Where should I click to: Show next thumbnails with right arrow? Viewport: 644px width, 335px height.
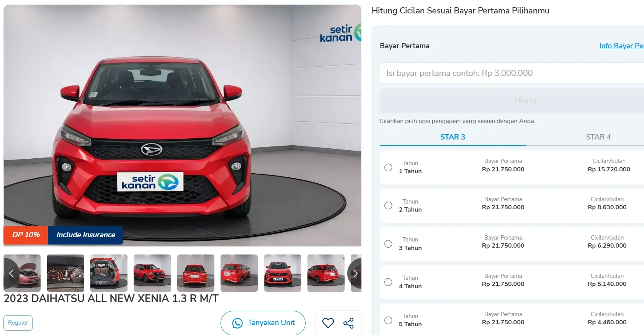[x=355, y=273]
